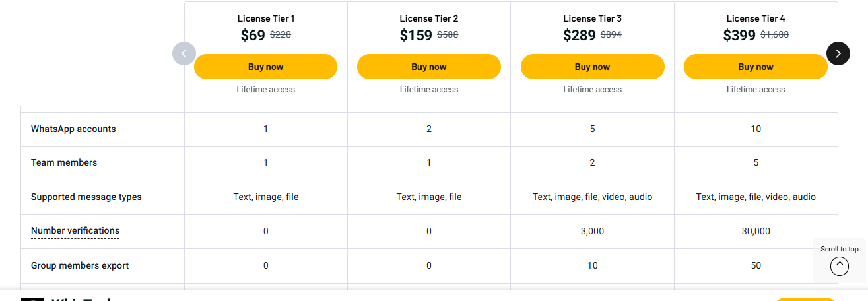Click the Supported message types row label
This screenshot has height=301, width=868.
86,197
